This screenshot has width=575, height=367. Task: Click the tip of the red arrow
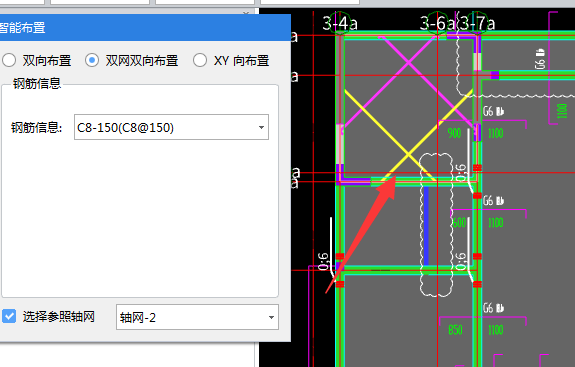(x=395, y=177)
